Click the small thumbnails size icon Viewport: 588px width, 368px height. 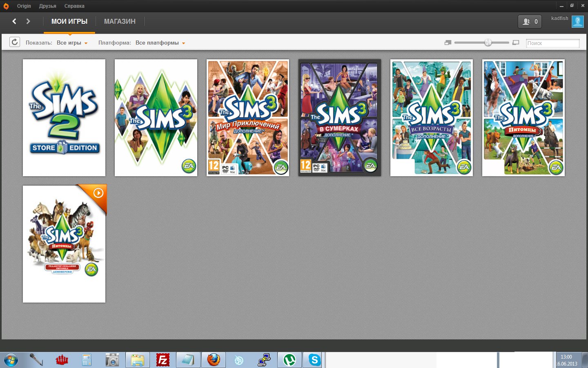448,43
